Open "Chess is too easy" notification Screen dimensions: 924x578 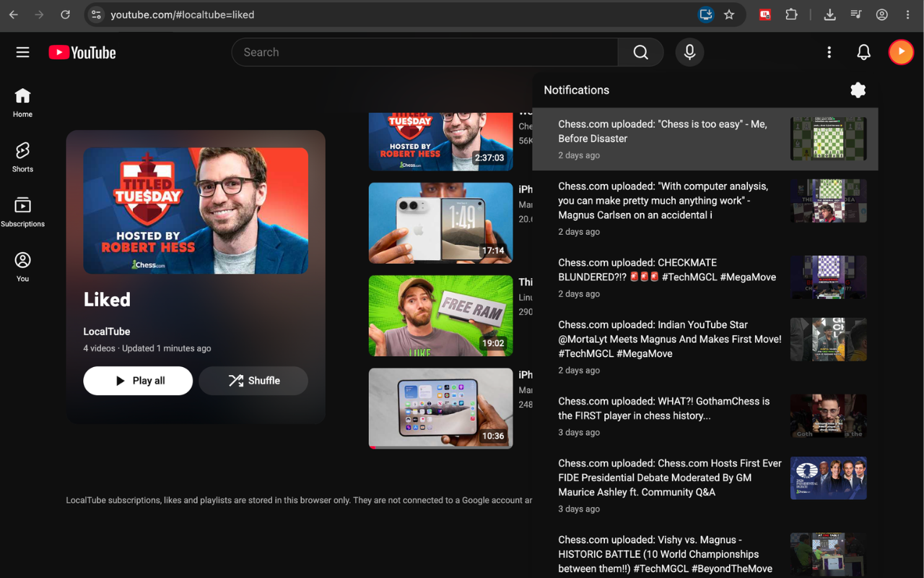[705, 139]
